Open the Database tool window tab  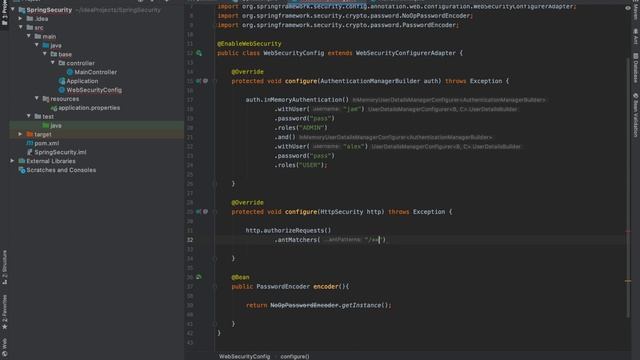(x=636, y=68)
